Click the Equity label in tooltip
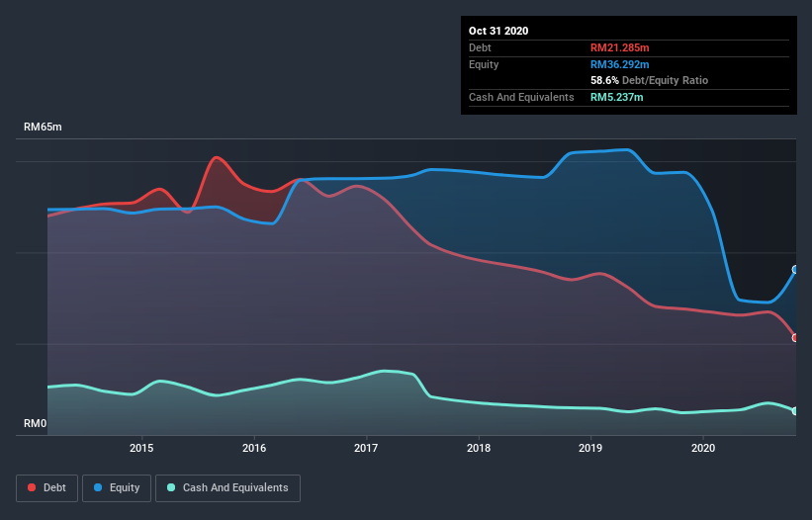 (484, 64)
